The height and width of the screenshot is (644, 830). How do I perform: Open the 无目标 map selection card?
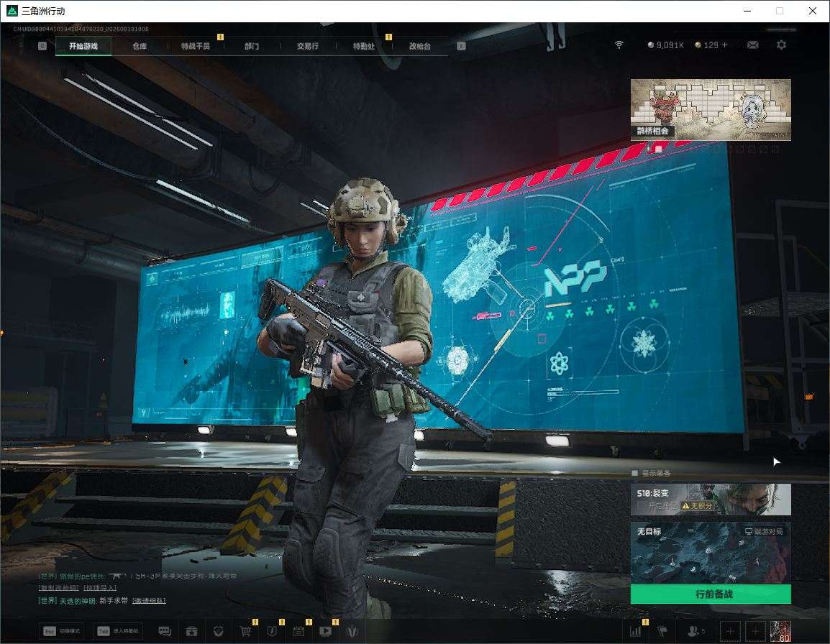coord(711,553)
